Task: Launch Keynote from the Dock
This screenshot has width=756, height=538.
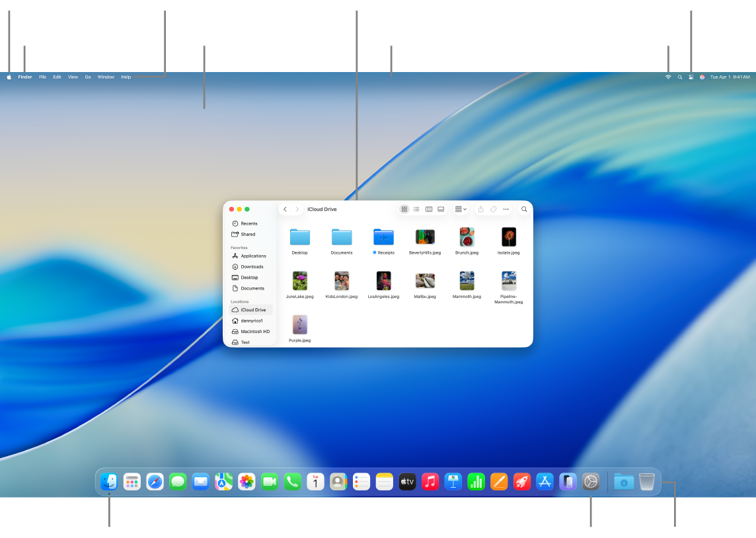Action: point(453,482)
